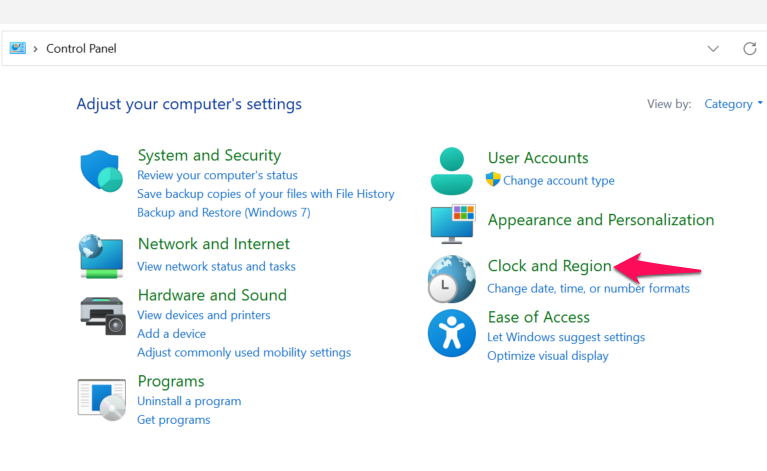Open Hardware and Sound category
The image size is (767, 471).
212,295
